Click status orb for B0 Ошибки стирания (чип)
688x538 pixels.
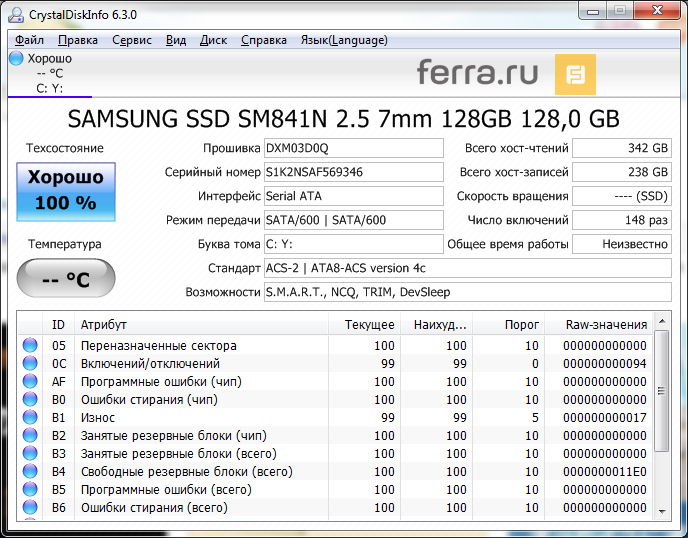click(x=30, y=399)
